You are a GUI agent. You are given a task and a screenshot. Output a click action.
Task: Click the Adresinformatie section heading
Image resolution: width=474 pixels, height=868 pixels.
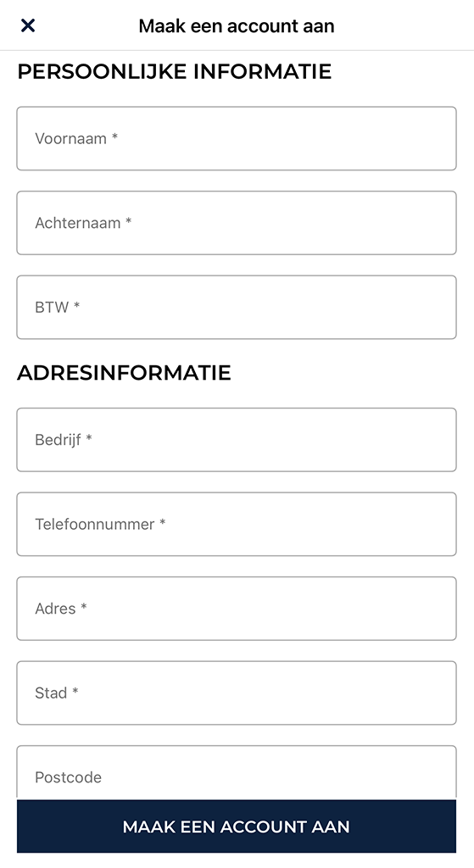tap(124, 373)
